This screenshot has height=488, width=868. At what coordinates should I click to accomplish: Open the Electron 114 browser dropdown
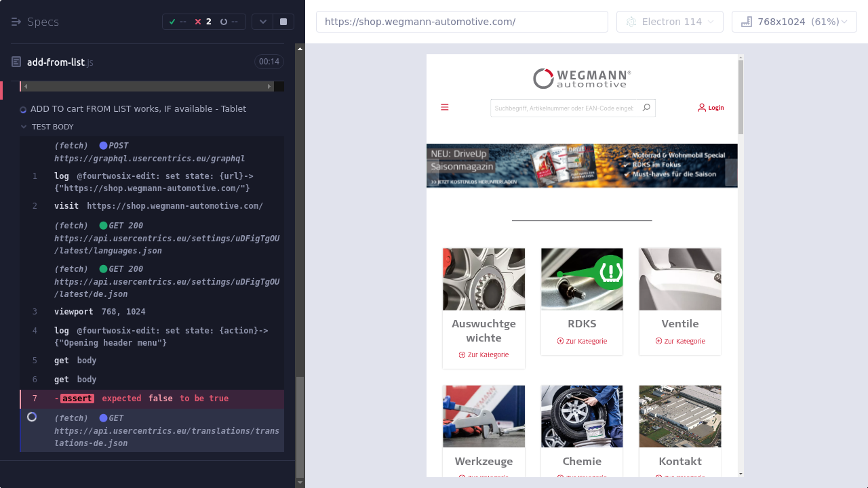(x=669, y=22)
